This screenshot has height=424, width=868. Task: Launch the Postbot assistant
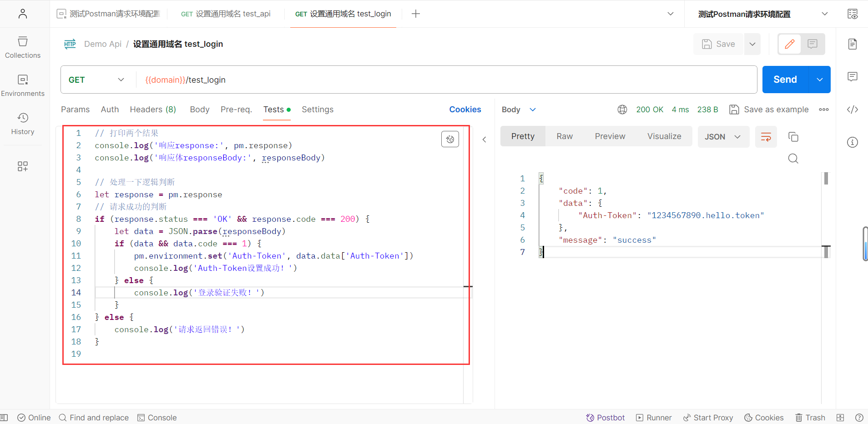pos(605,417)
